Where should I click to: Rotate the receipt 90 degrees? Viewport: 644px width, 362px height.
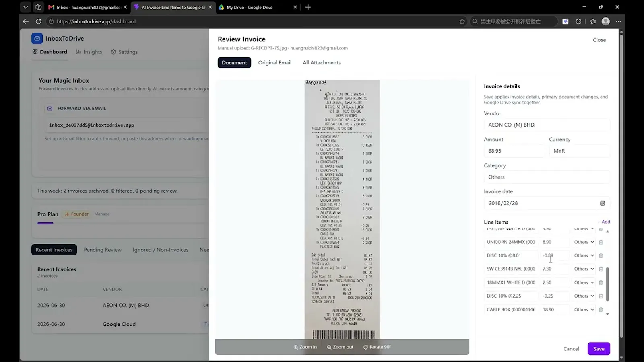coord(377,347)
